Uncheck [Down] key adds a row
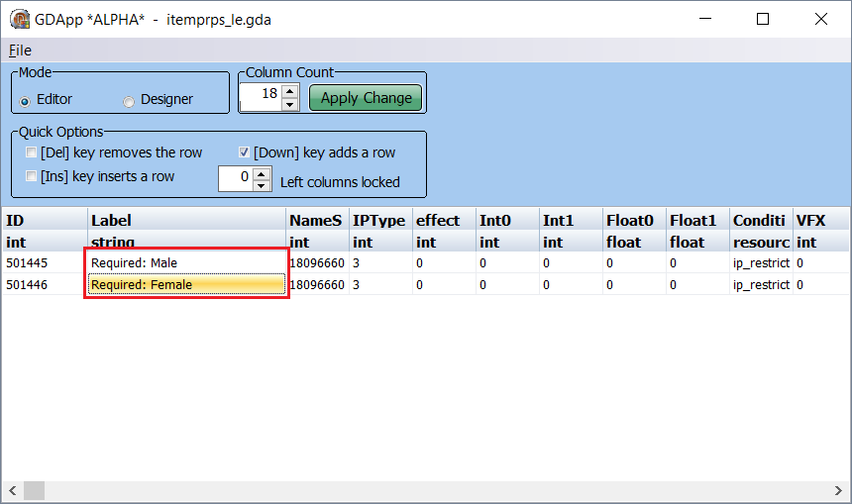The width and height of the screenshot is (852, 504). 244,152
